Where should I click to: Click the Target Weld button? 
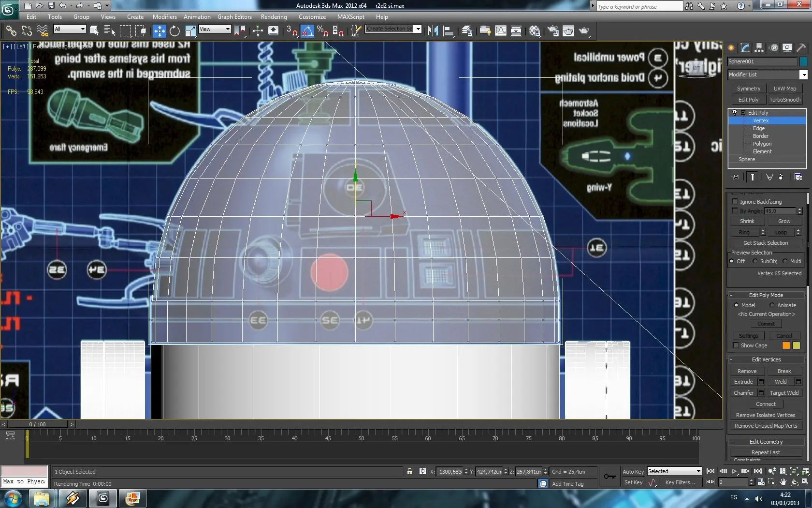tap(784, 393)
